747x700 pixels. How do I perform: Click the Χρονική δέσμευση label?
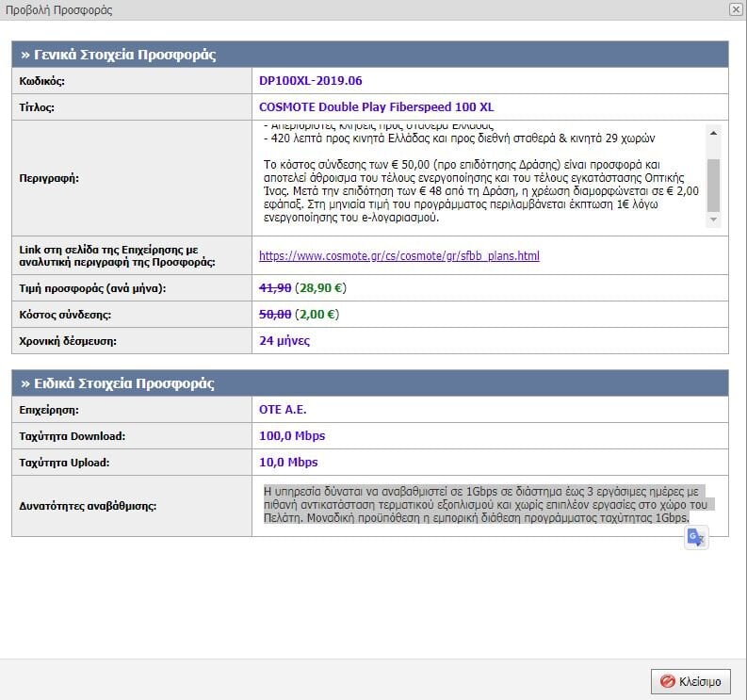point(68,341)
